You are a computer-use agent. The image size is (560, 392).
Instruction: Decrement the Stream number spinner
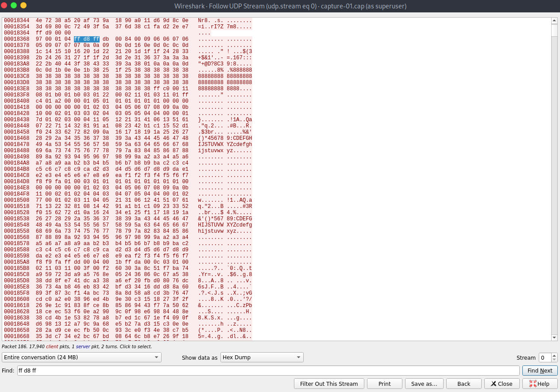click(554, 360)
